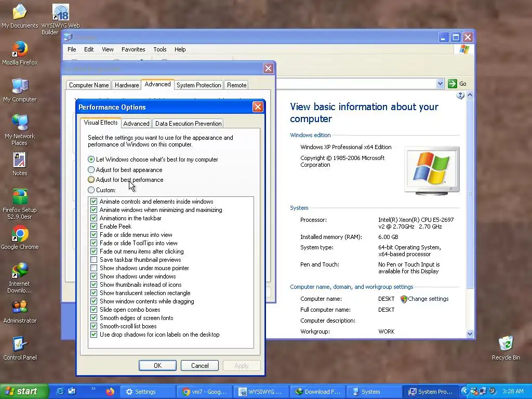Check Save taskbar thumbnail previews
Viewport: 532px width, 399px height.
(x=94, y=260)
